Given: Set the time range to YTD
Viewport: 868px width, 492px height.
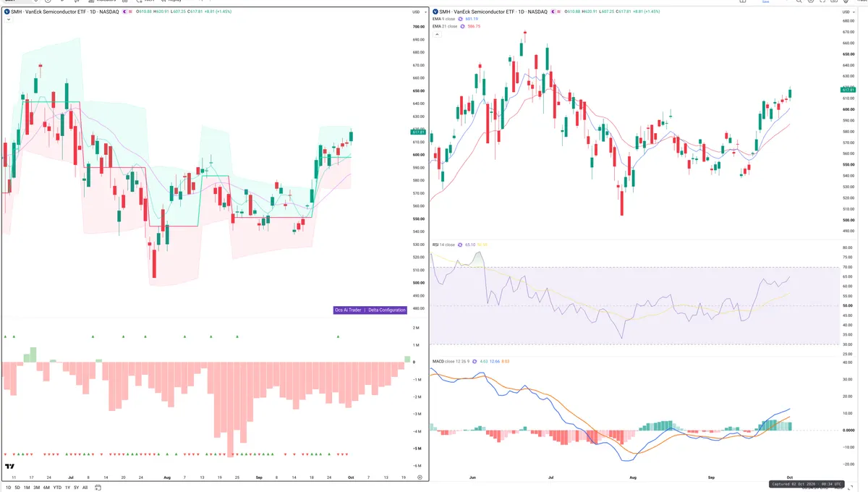Looking at the screenshot, I should tap(57, 488).
